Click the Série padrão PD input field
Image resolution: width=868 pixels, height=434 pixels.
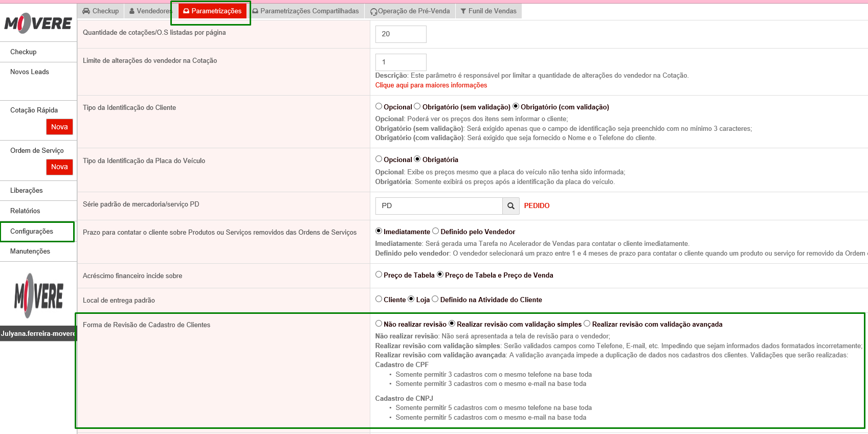coord(439,206)
